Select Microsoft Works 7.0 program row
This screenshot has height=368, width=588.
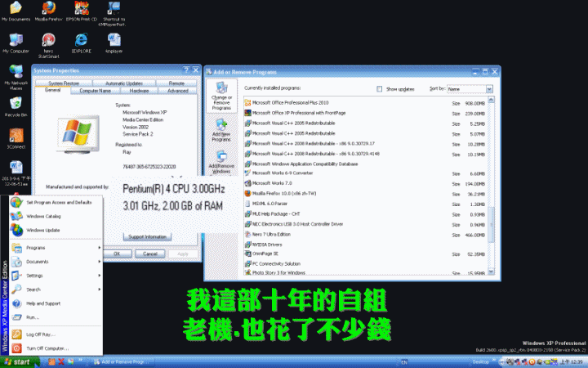click(366, 183)
